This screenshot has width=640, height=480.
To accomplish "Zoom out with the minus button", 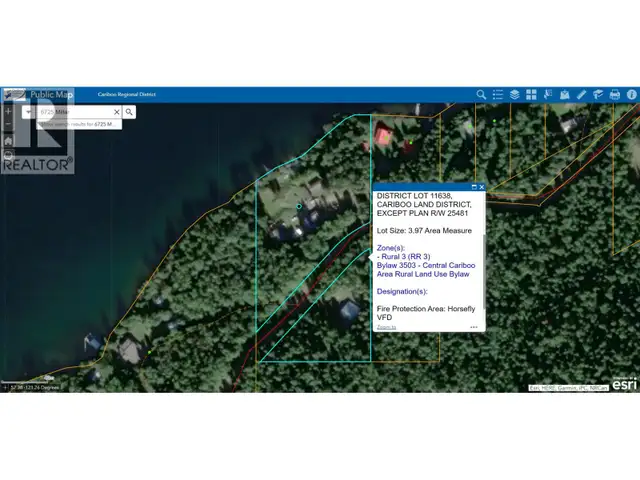I will click(8, 124).
